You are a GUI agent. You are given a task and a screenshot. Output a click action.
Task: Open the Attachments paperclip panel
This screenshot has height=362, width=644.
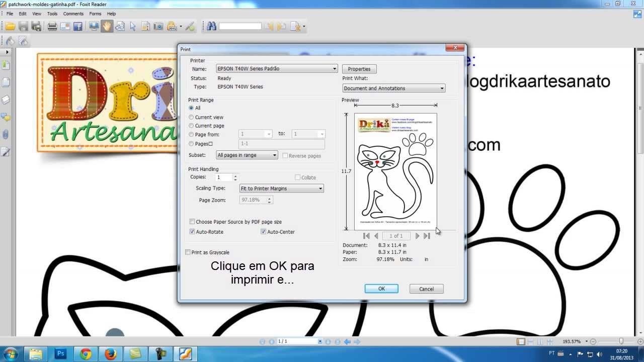[6, 134]
